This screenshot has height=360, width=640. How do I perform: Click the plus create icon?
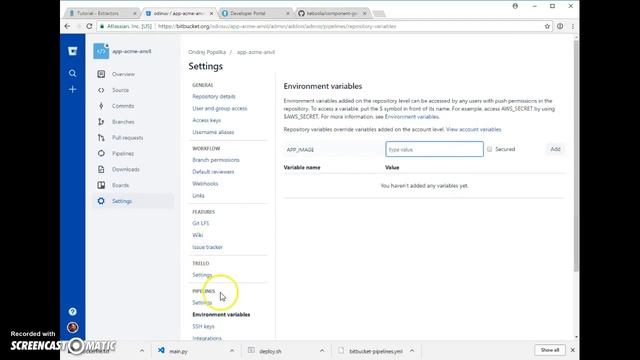click(x=73, y=89)
